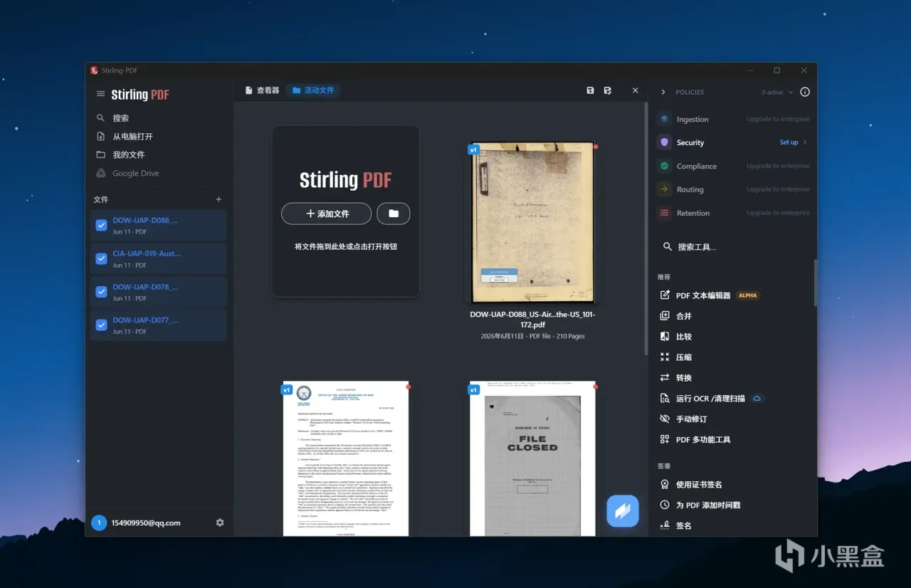Click the v1 badge on the memo thumbnail
911x588 pixels.
287,390
